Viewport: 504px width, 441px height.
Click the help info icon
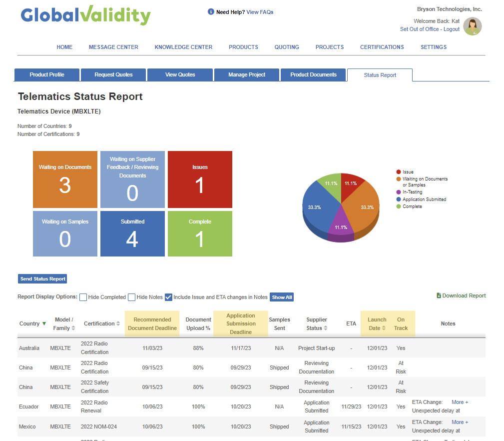(x=211, y=12)
